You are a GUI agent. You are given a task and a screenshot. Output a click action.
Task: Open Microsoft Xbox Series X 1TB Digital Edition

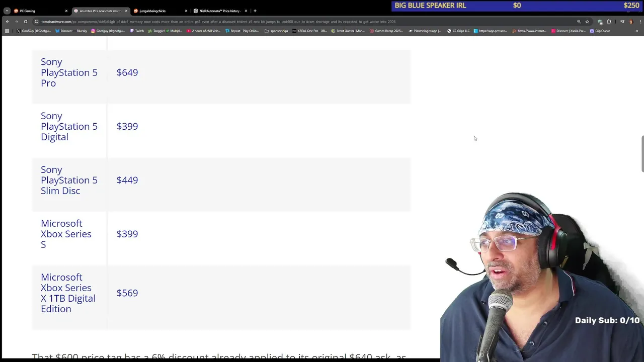(x=68, y=293)
